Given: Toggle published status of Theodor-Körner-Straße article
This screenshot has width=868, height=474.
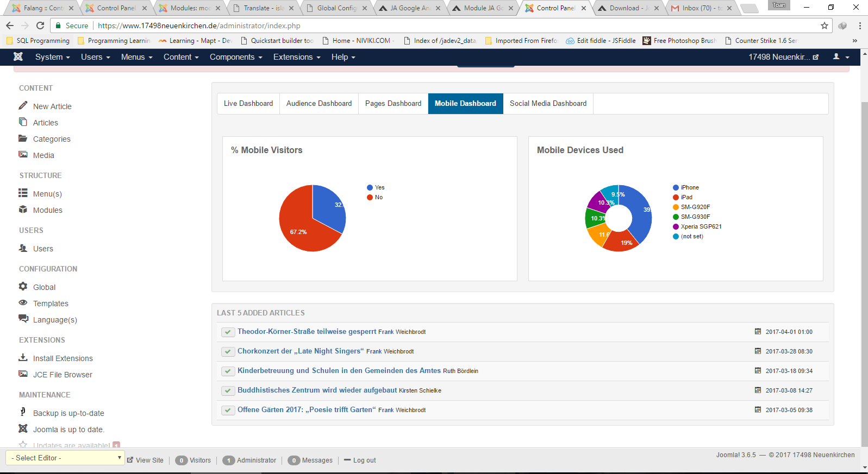Looking at the screenshot, I should tap(228, 332).
